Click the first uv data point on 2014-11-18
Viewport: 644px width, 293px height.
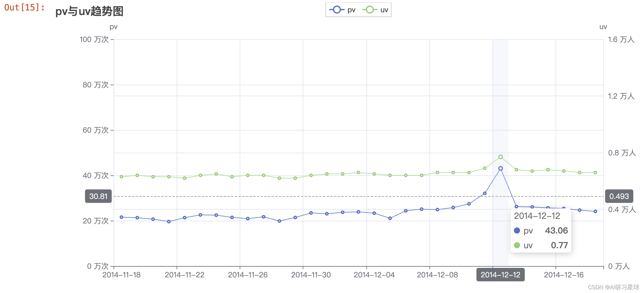(x=122, y=177)
